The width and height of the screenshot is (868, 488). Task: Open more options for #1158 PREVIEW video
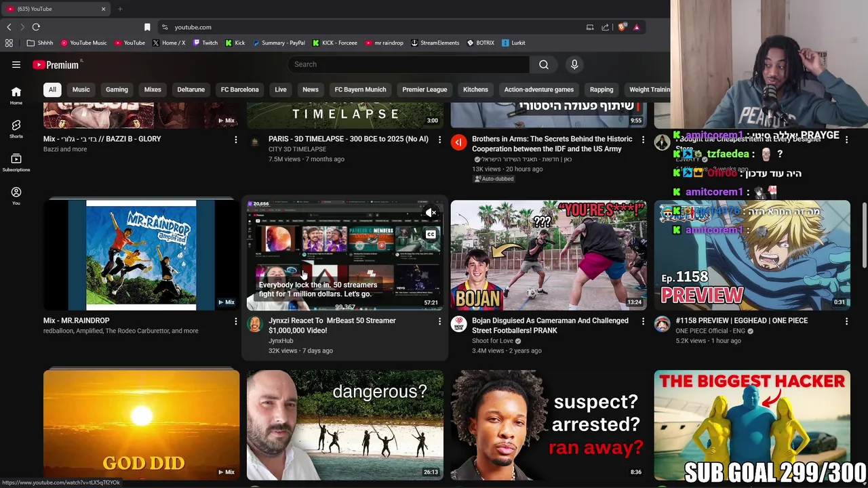846,321
